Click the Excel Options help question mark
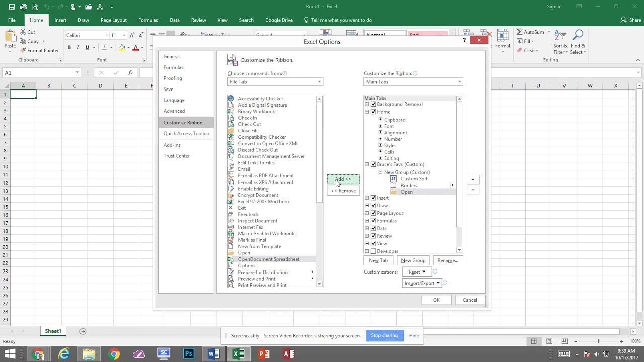This screenshot has height=362, width=644. (464, 40)
